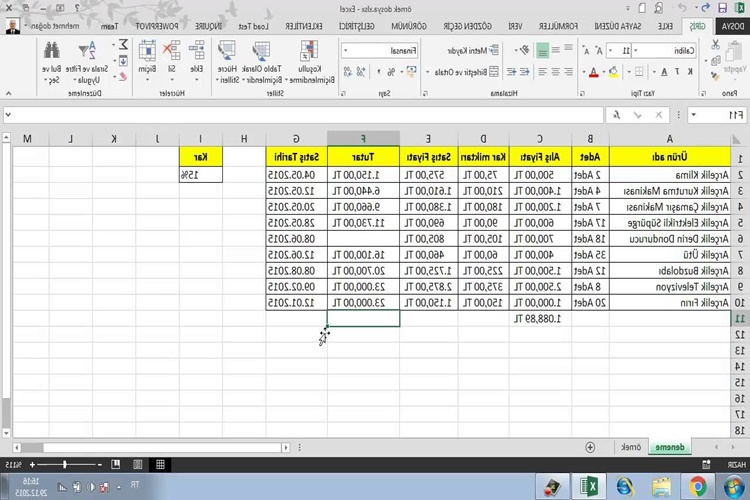Viewport: 750px width, 500px height.
Task: Toggle Bold with the K button
Action: (x=690, y=72)
